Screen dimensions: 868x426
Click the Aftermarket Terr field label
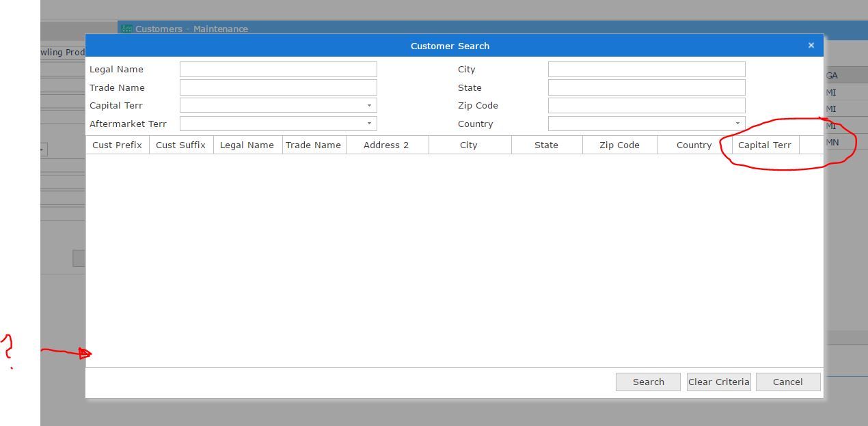point(128,124)
